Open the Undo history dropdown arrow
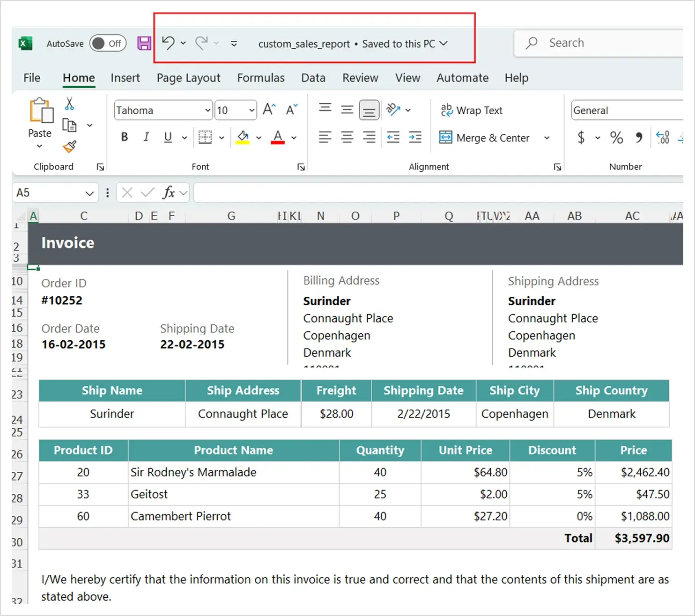695x616 pixels. coord(183,44)
